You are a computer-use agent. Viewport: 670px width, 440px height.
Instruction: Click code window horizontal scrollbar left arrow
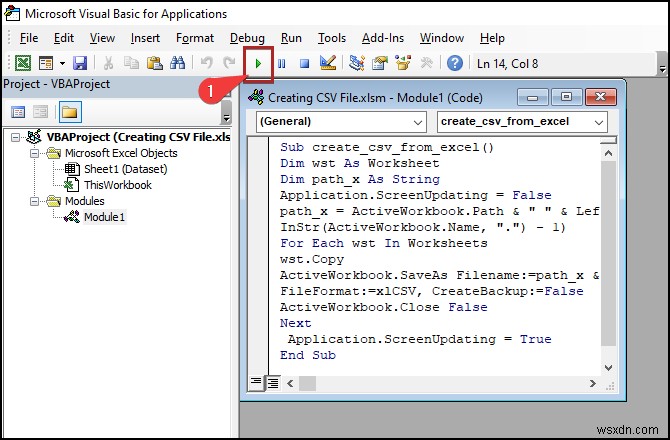pyautogui.click(x=290, y=383)
